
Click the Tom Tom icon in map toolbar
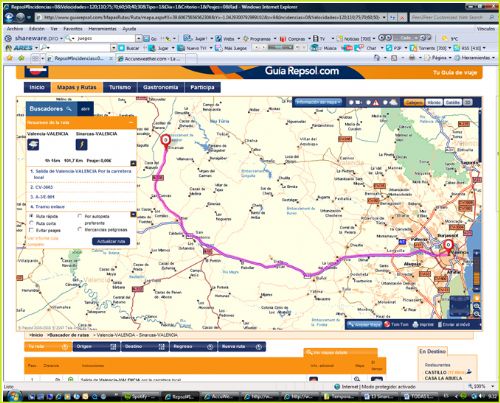(387, 324)
